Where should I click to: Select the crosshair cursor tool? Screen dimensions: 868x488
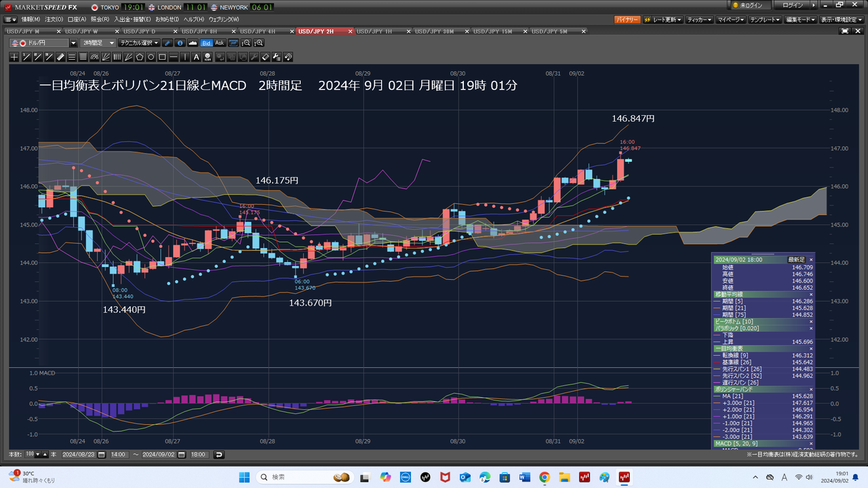click(14, 57)
